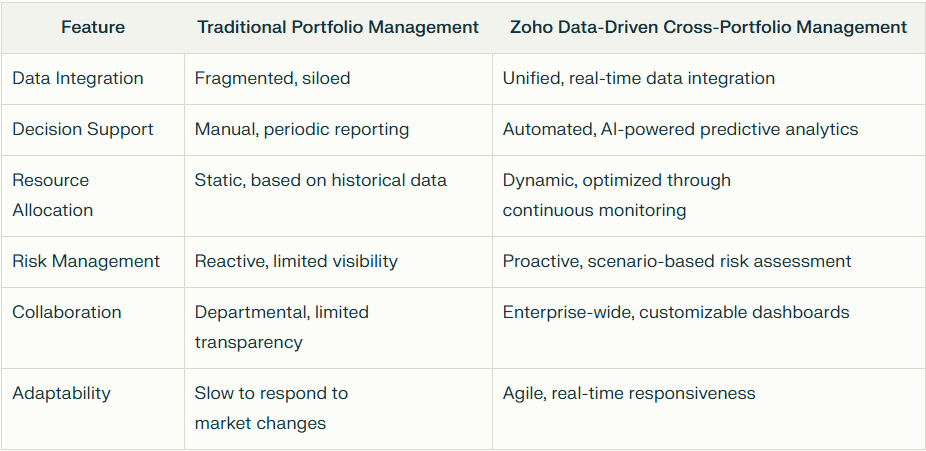Select the Data Integration row label
Viewport: 926px width, 451px height.
coord(78,79)
